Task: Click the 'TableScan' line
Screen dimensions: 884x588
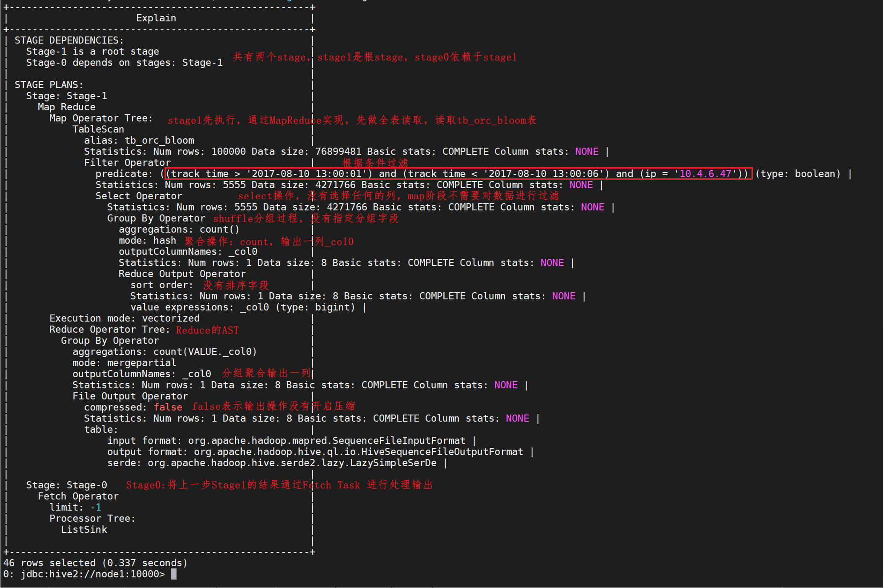Action: pos(98,129)
